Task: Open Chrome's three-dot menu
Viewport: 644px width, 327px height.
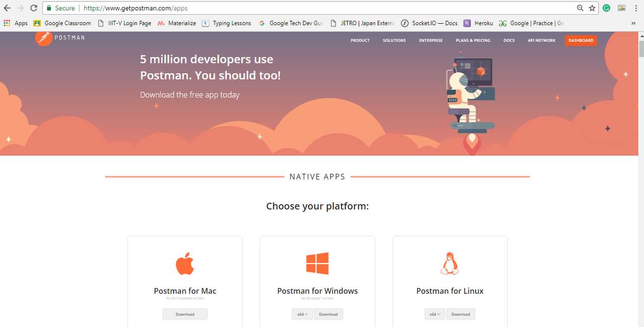Action: click(x=636, y=8)
